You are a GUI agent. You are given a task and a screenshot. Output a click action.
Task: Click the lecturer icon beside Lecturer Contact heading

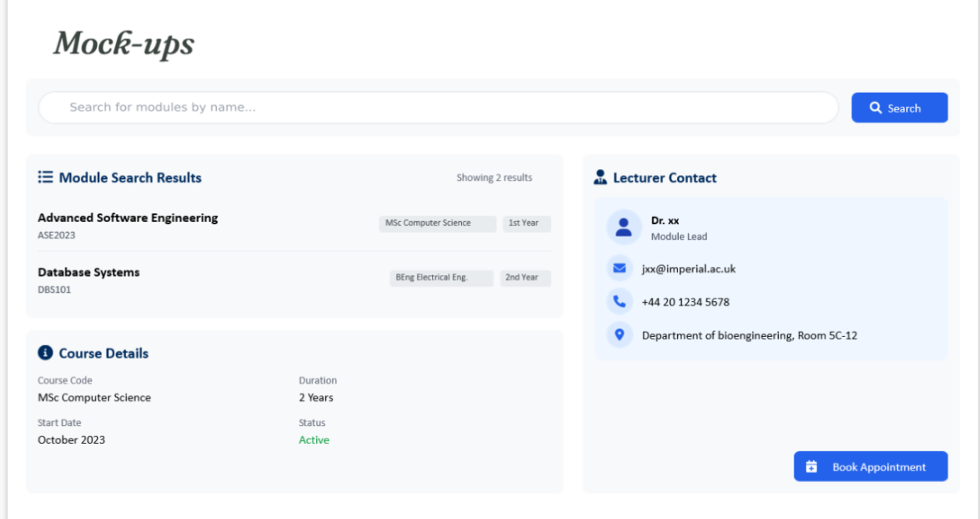click(x=600, y=177)
